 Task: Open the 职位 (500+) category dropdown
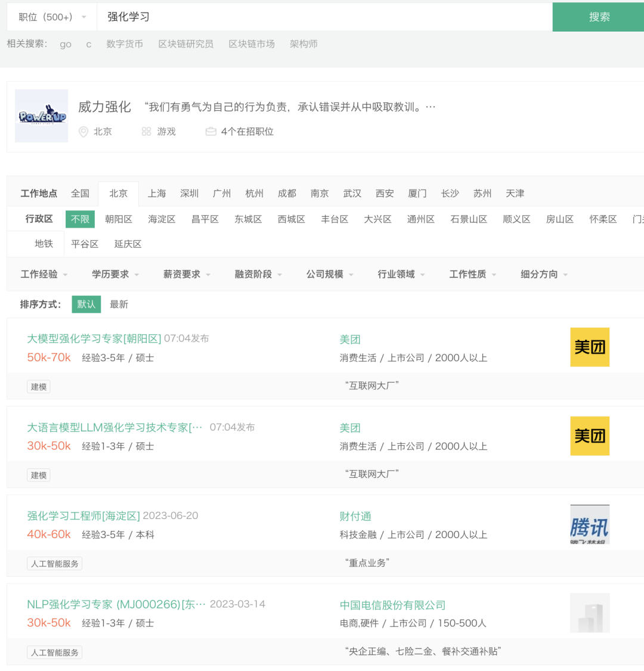[52, 17]
